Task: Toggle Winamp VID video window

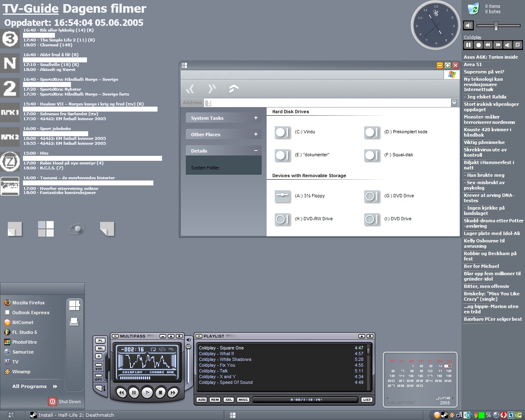Action: pyautogui.click(x=99, y=365)
